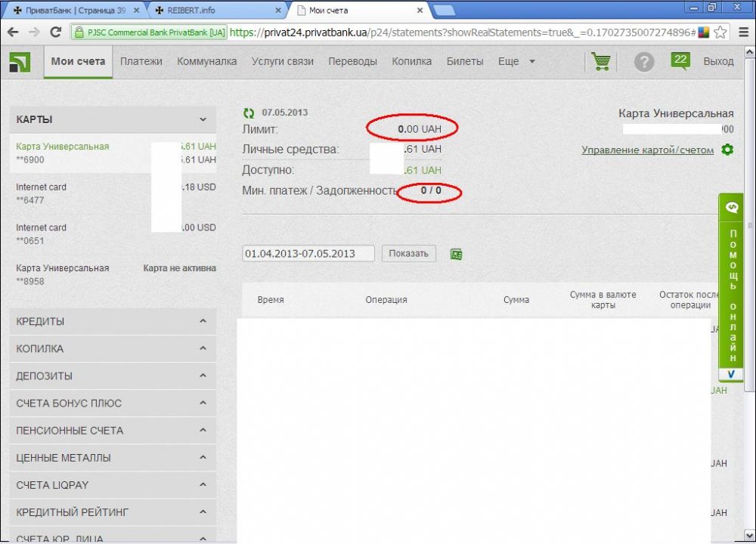This screenshot has width=756, height=544.
Task: Click the Выход logout link
Action: coord(718,62)
